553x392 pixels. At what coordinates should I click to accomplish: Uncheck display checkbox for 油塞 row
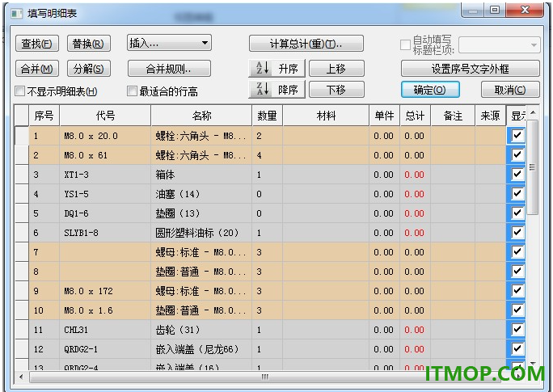point(517,193)
